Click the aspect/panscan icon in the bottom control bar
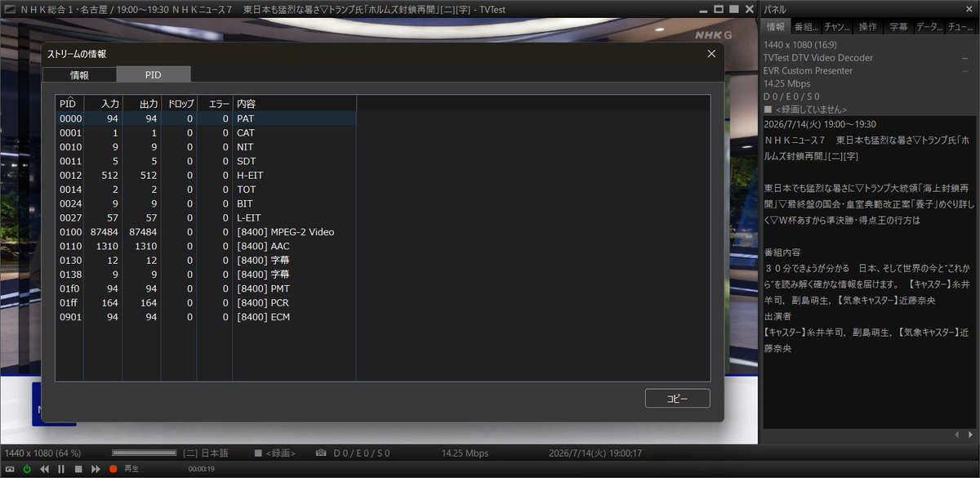Viewport: 980px width, 478px height. (x=11, y=469)
